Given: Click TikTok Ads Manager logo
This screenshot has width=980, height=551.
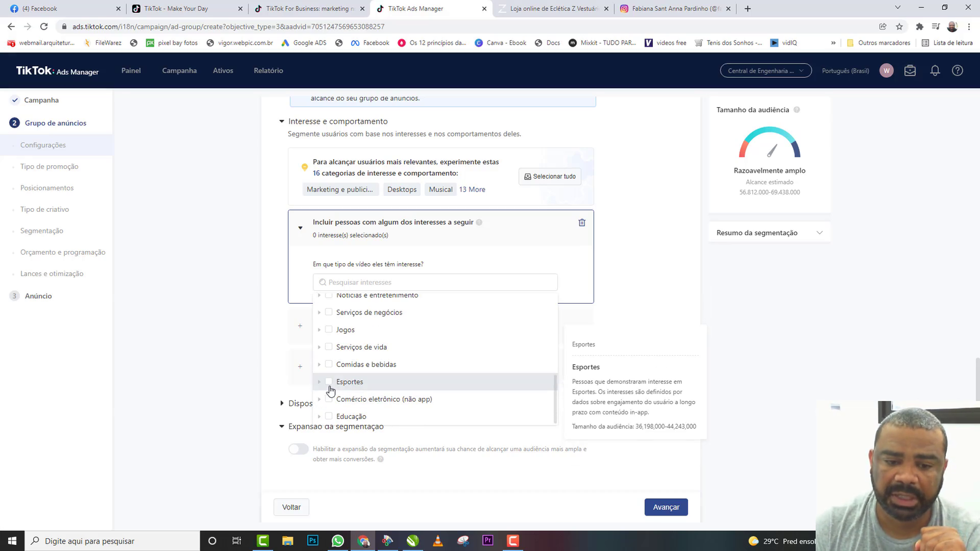Looking at the screenshot, I should tap(57, 71).
